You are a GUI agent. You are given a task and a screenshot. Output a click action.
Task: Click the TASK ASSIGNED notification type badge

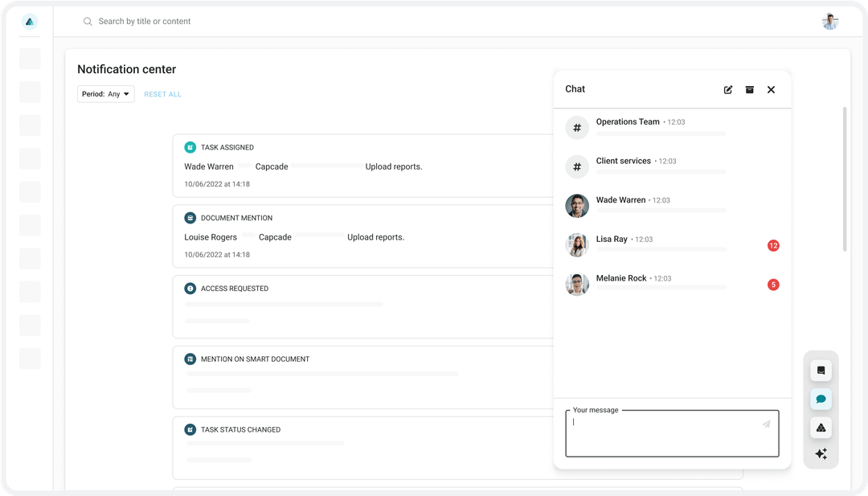(190, 147)
